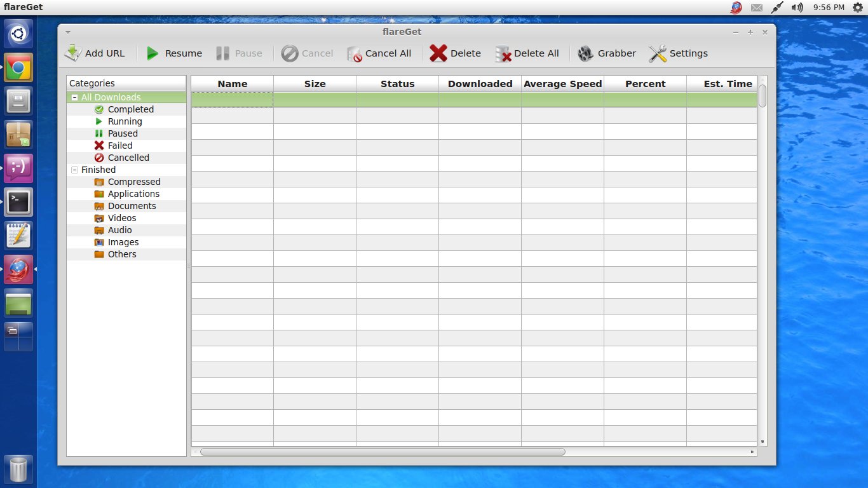Click the scroll-right arrow of the table
The width and height of the screenshot is (868, 488).
[x=753, y=452]
